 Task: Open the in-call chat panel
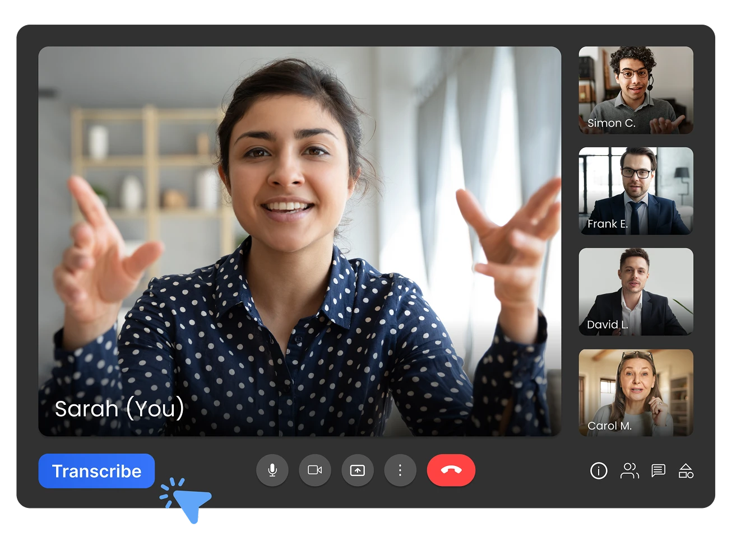click(658, 472)
